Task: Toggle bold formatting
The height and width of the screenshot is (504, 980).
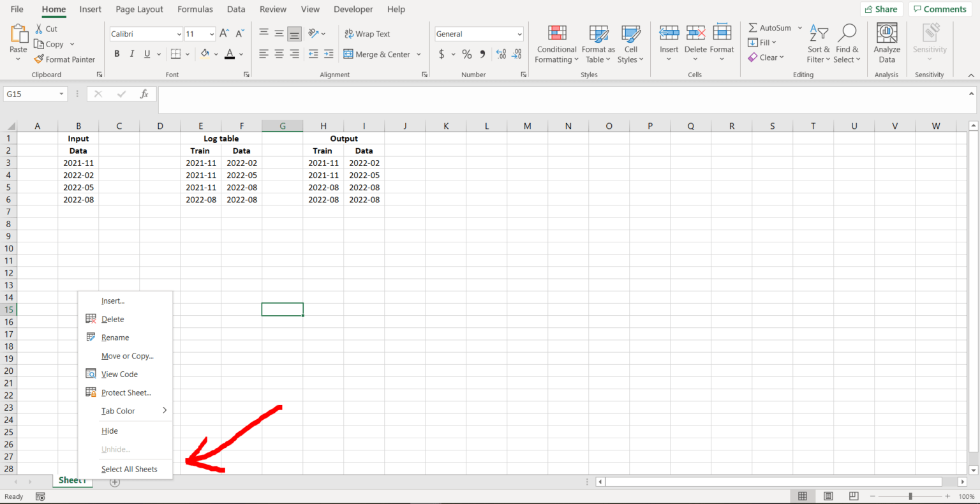Action: pyautogui.click(x=117, y=54)
